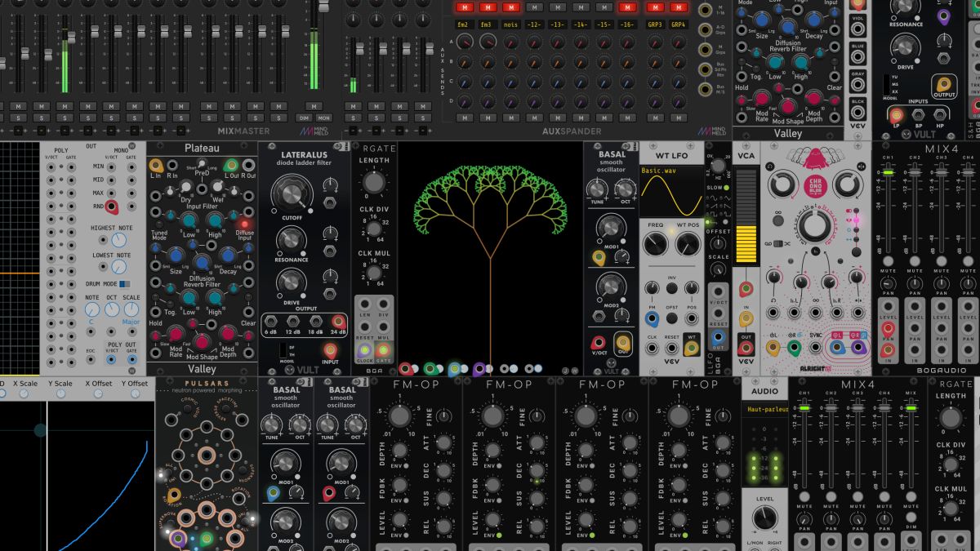
Task: Click the HP input jack on the Vult filter
Action: pyautogui.click(x=939, y=115)
